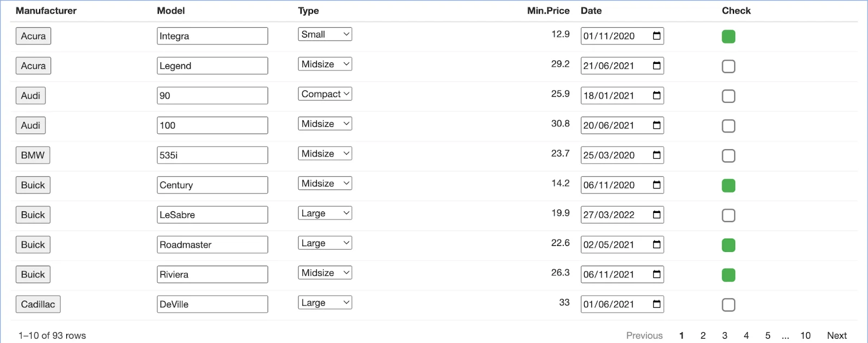Click calendar icon in DeVille row
868x343 pixels.
[x=656, y=305]
